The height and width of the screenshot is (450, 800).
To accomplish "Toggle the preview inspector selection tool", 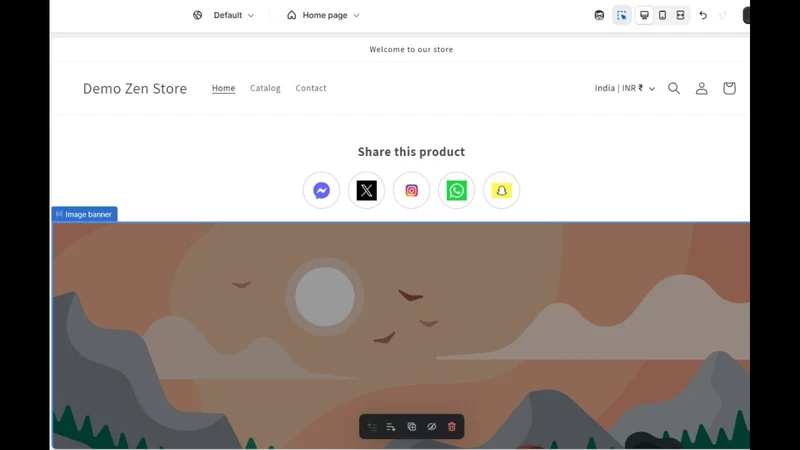I will point(621,15).
